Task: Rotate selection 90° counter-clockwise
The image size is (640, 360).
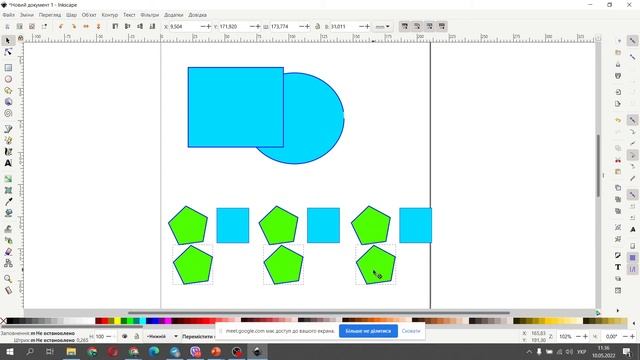Action: coord(61,26)
